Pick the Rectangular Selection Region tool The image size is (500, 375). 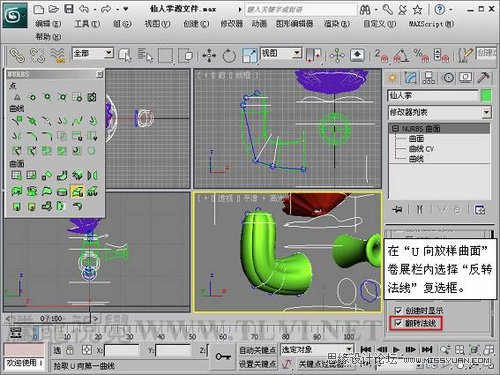(x=165, y=55)
